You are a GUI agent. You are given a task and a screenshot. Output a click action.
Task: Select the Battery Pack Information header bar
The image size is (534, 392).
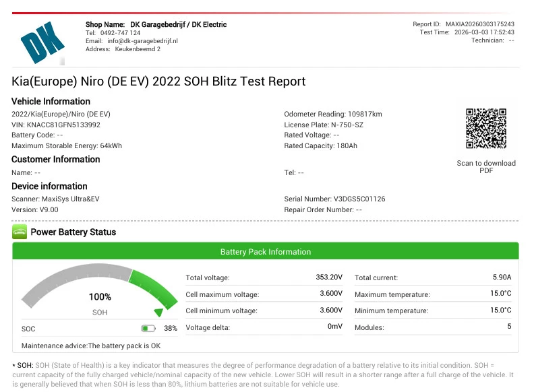pos(266,252)
